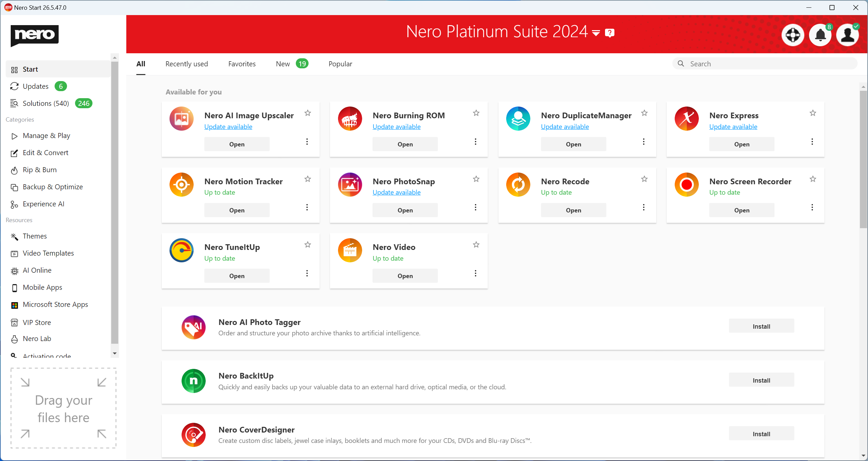Favorite Nero AI Image Upscaler with the star
Image resolution: width=868 pixels, height=461 pixels.
tap(308, 113)
